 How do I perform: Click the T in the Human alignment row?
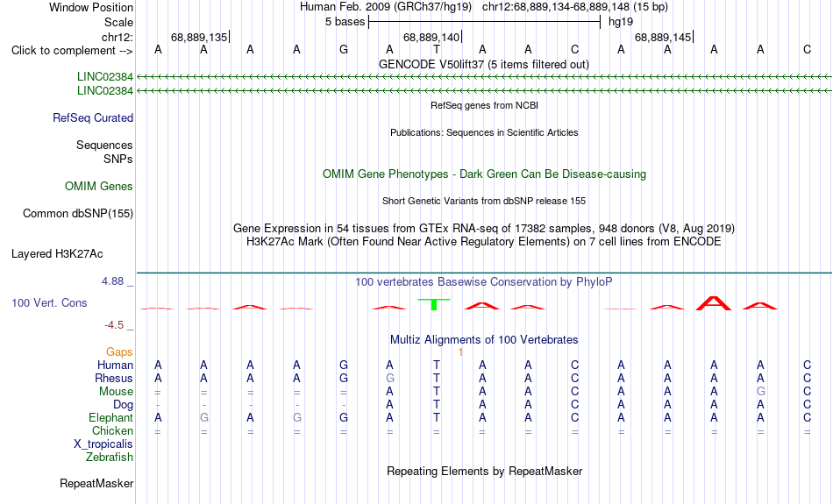pos(436,366)
